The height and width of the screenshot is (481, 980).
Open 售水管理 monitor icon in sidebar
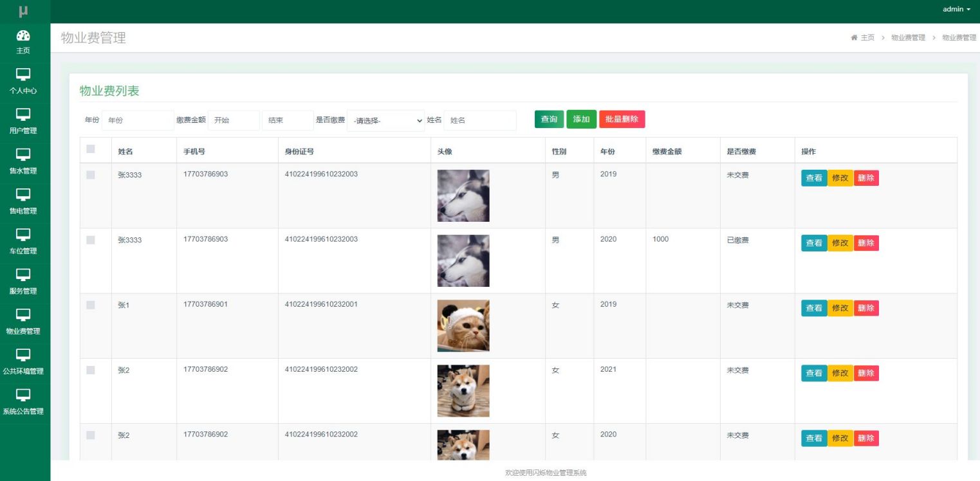click(x=23, y=154)
